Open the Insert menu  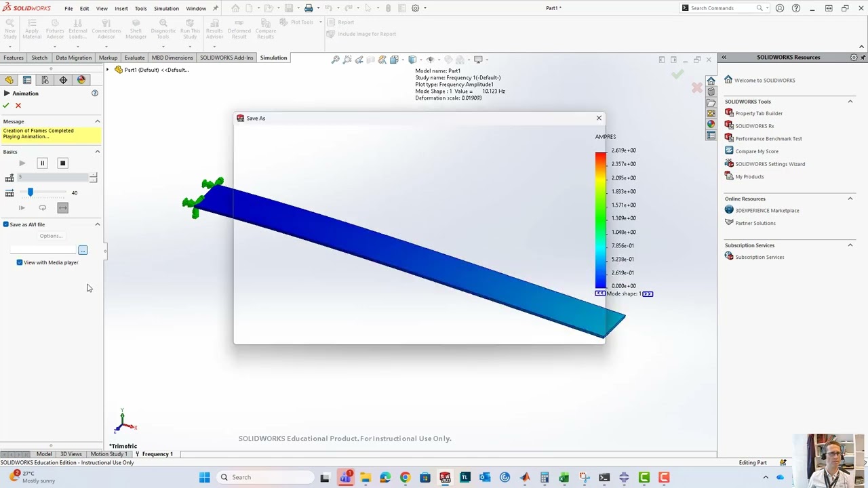121,8
